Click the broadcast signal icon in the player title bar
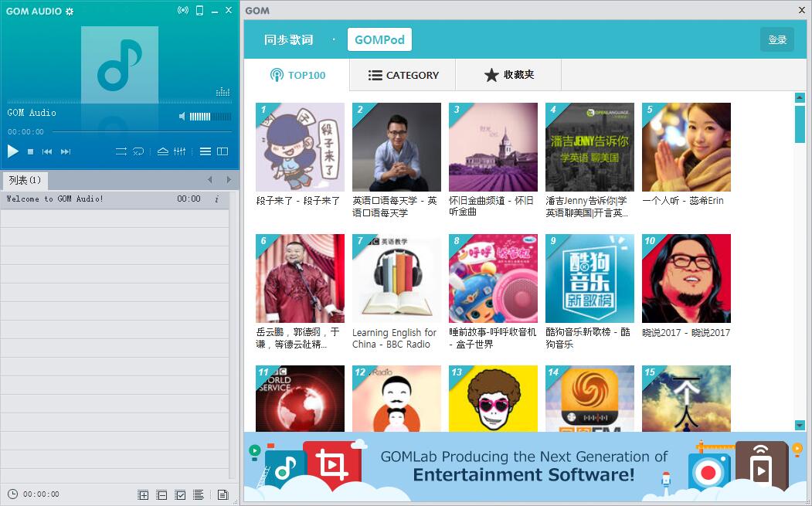812x506 pixels. coord(183,10)
